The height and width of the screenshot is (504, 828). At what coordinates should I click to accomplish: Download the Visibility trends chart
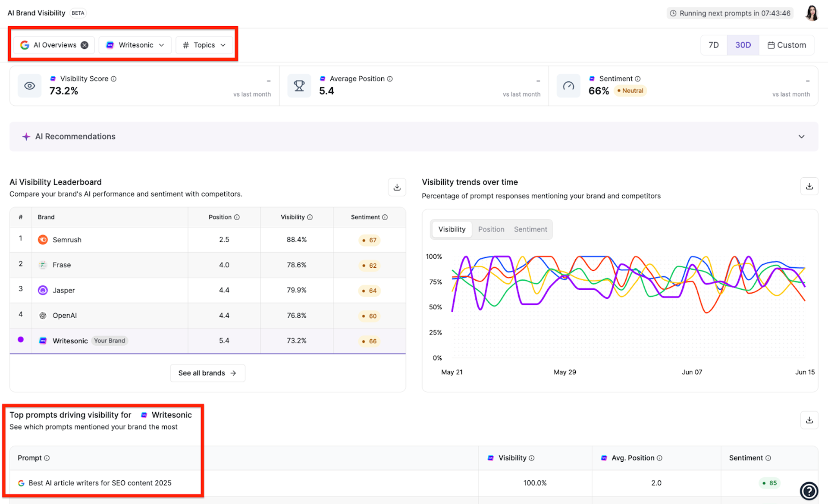coord(809,186)
